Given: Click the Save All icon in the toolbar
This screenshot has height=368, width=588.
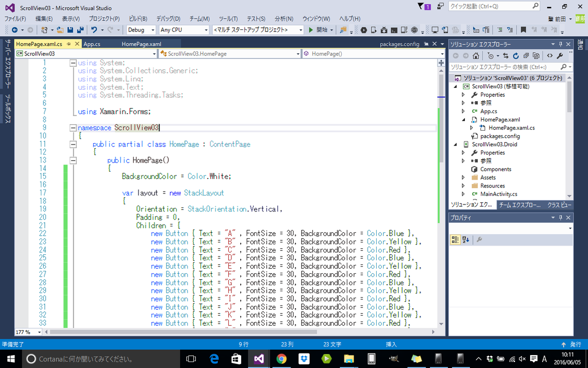Looking at the screenshot, I should 81,30.
